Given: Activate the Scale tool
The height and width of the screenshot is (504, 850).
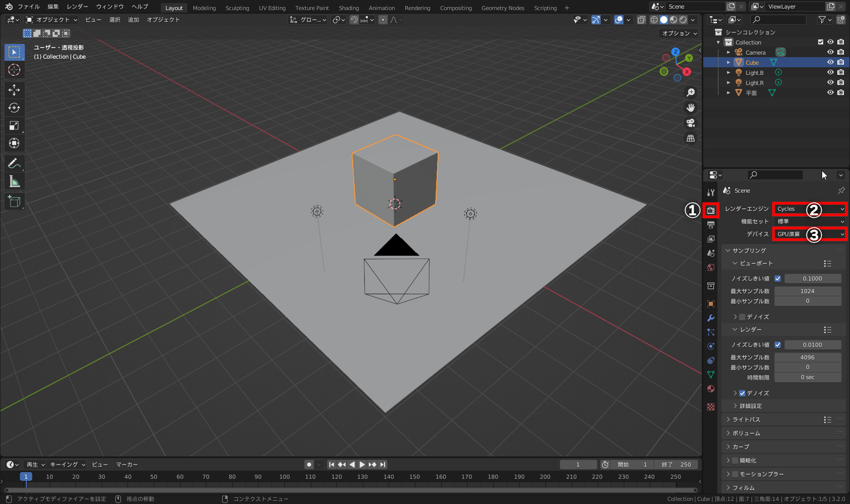Looking at the screenshot, I should click(x=14, y=125).
